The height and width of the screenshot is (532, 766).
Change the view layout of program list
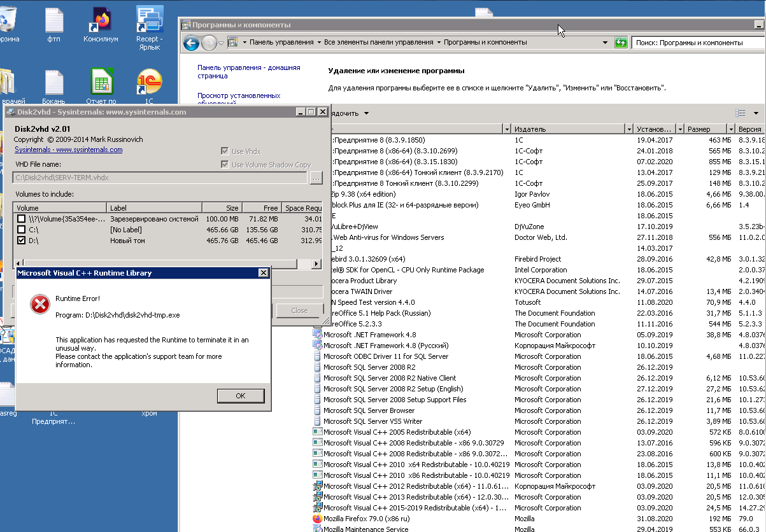[x=741, y=113]
